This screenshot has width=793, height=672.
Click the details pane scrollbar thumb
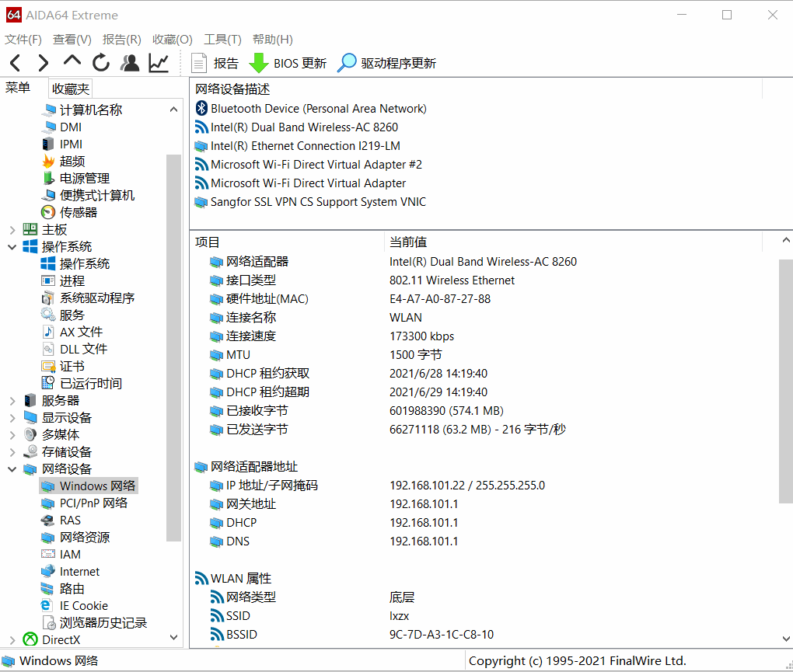click(x=786, y=381)
